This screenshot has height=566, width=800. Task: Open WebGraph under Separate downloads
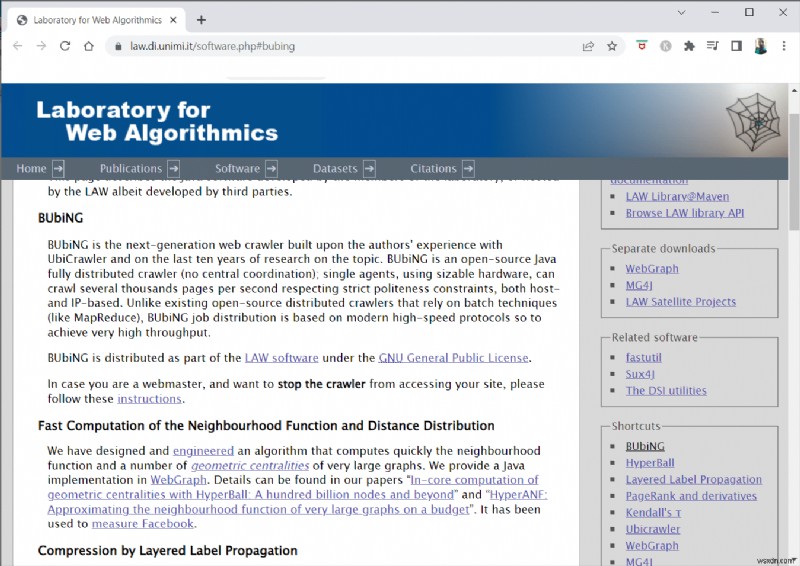pos(652,268)
